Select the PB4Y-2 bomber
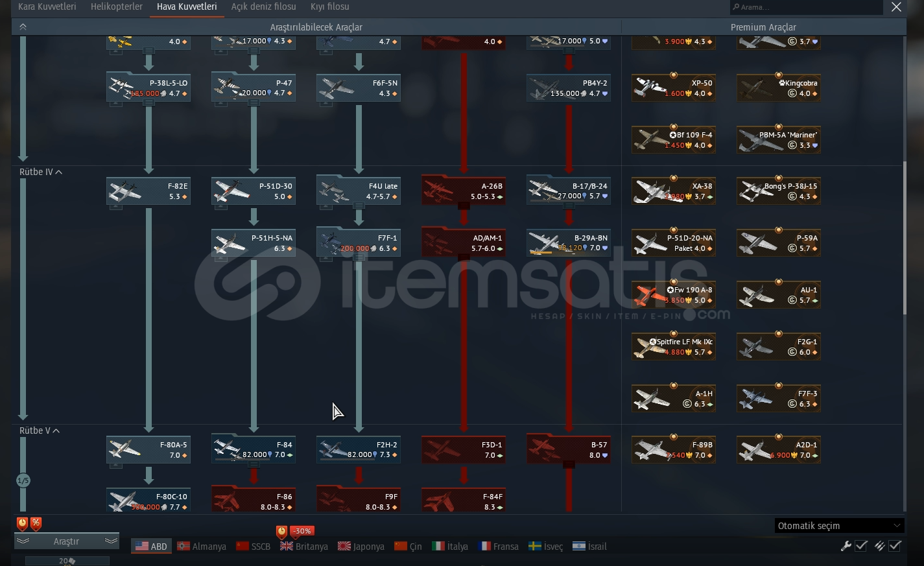924x566 pixels. (x=569, y=88)
